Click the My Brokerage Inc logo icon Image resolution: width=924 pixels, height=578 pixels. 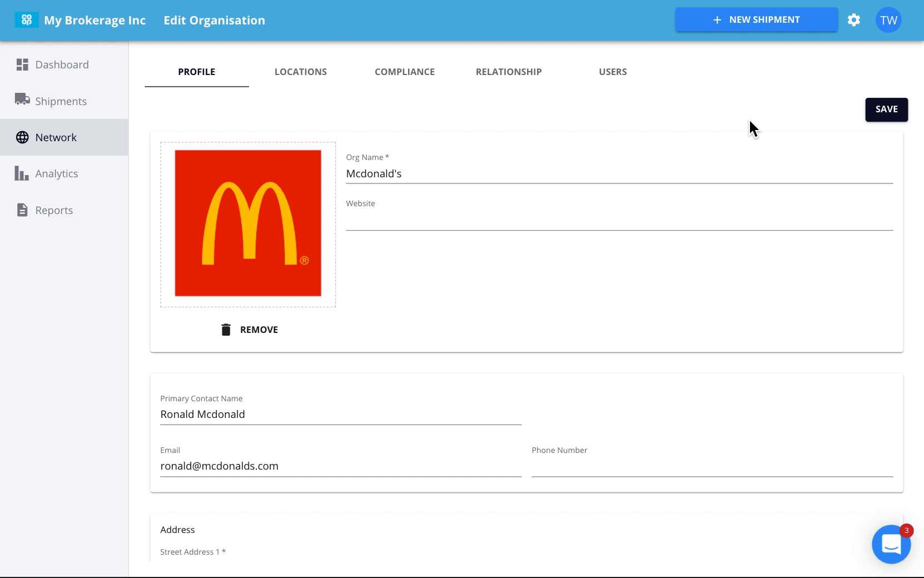26,20
